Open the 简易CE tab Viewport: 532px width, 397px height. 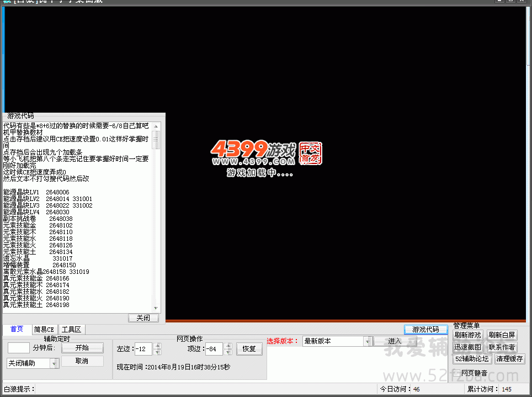(x=44, y=329)
